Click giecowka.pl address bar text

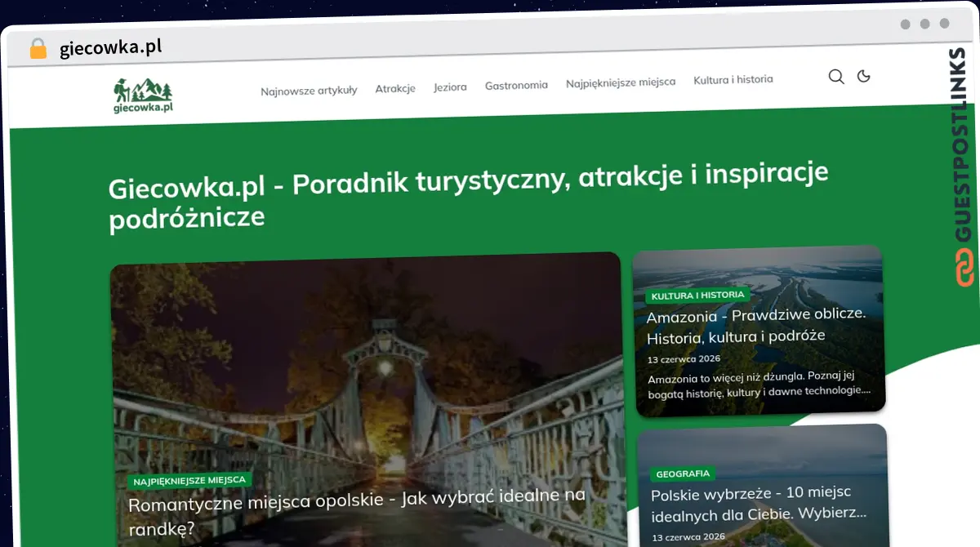(x=111, y=47)
